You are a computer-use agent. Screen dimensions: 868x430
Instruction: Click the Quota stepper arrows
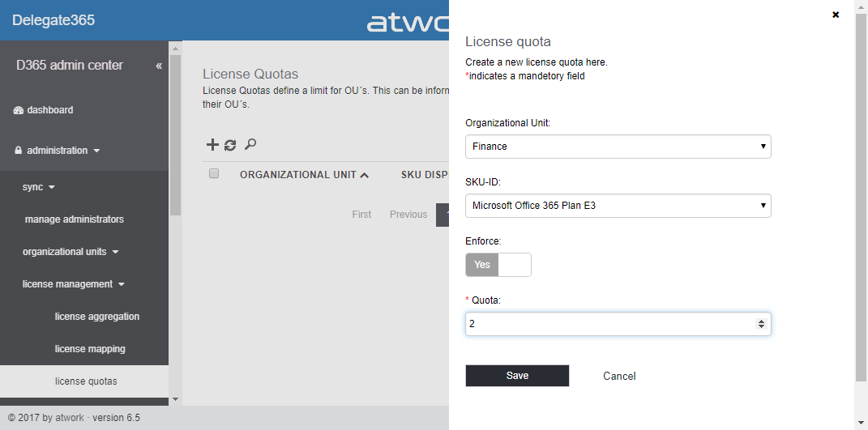pyautogui.click(x=760, y=324)
